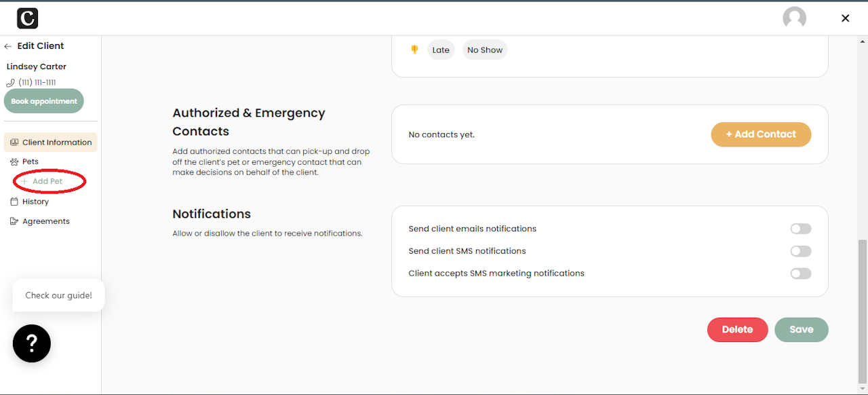Toggle Send client SMS notifications
Image resolution: width=868 pixels, height=395 pixels.
[800, 251]
